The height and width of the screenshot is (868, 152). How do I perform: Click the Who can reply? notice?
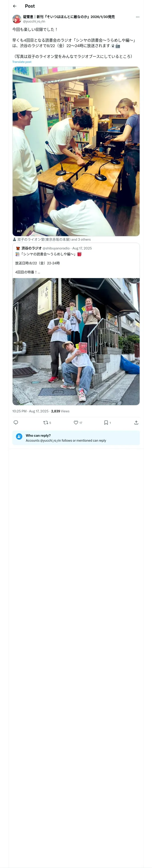[76, 438]
